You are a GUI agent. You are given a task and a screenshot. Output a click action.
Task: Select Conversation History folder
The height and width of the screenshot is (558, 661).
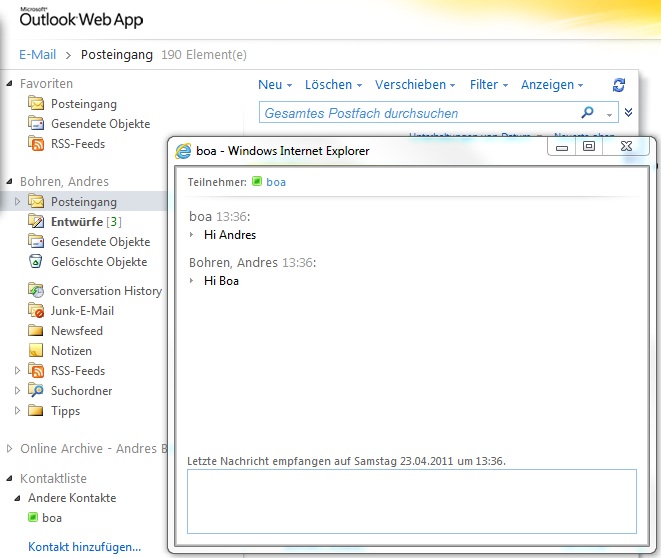tap(107, 291)
